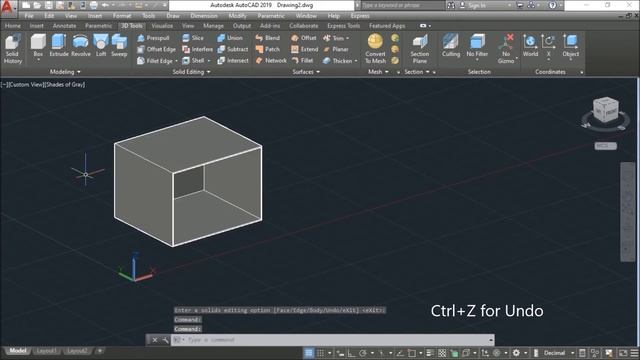Choose the surface Extend tool

coord(304,49)
